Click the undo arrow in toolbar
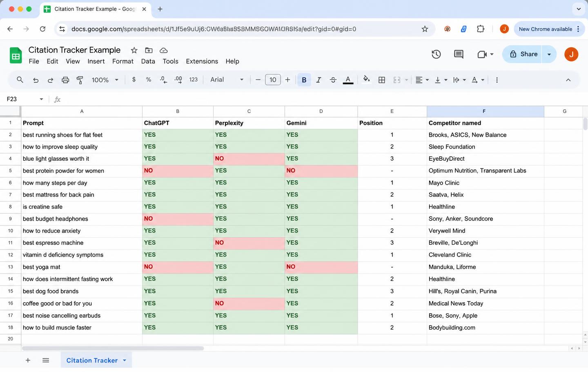Image resolution: width=588 pixels, height=372 pixels. (x=36, y=80)
